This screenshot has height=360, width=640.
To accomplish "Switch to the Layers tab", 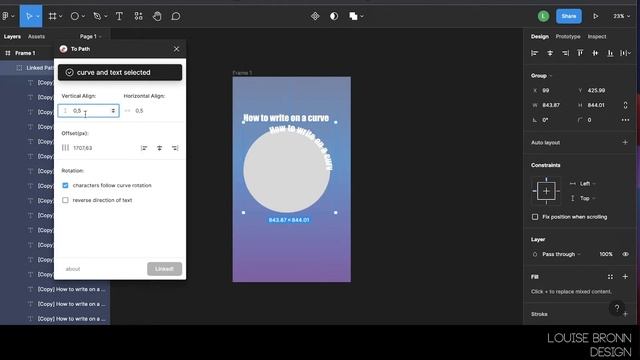I will [x=12, y=36].
